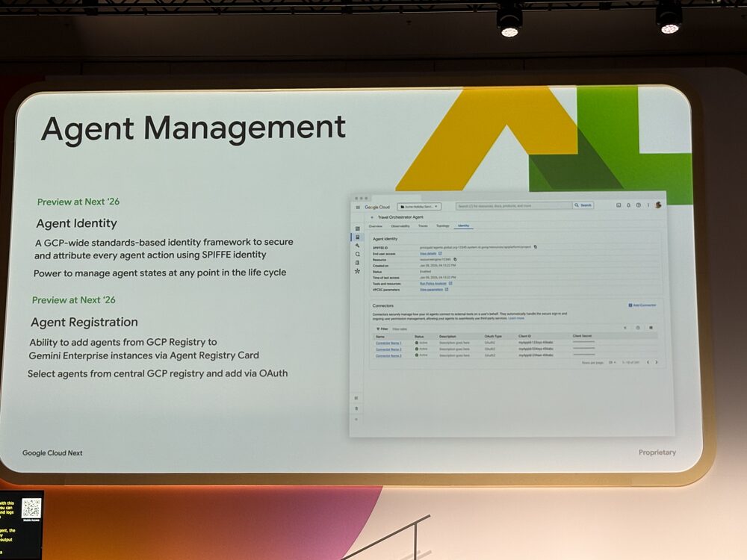
Task: Open the Cloud Shell icon in header
Action: pyautogui.click(x=619, y=205)
